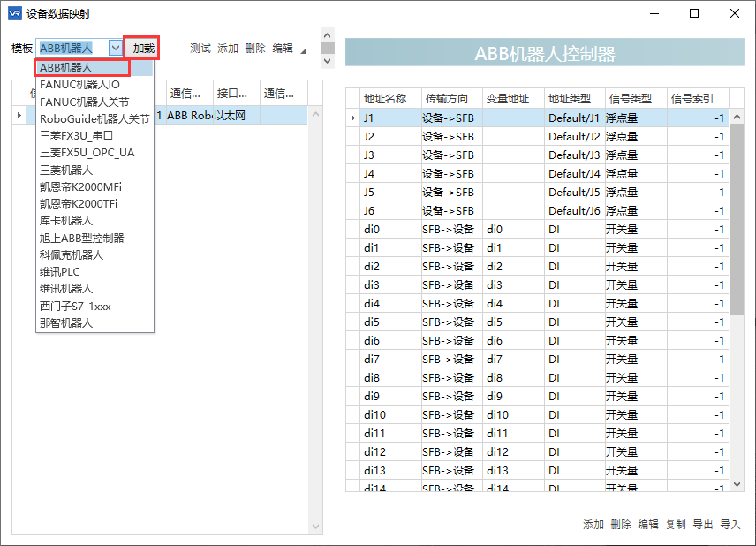Screen dimensions: 756x546
Task: Select 西门子S7-1xxx option
Action: (94, 306)
